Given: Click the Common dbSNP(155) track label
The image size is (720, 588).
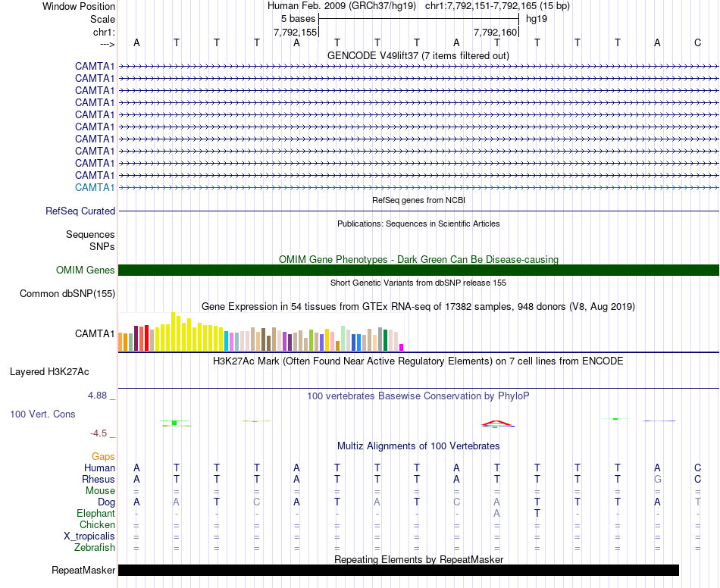Looking at the screenshot, I should (x=67, y=294).
